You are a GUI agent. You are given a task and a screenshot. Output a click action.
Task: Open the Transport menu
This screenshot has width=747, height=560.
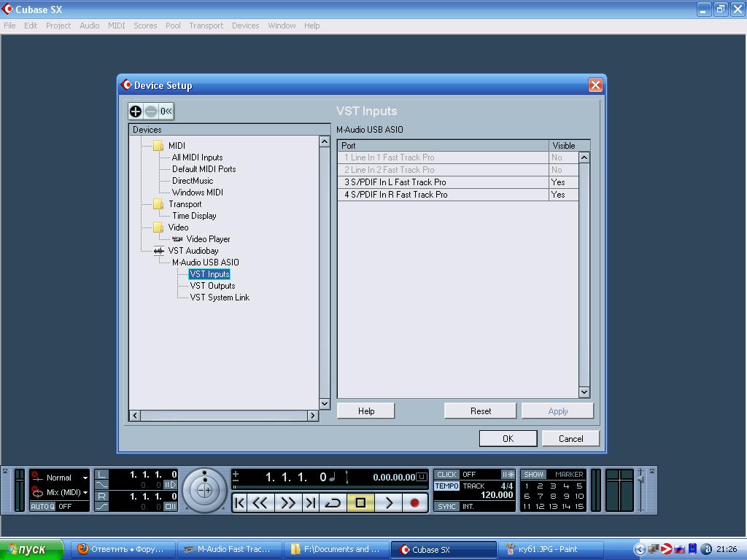click(206, 26)
